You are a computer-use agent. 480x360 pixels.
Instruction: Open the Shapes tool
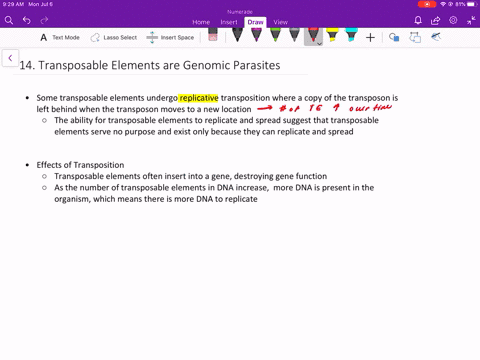[x=394, y=37]
